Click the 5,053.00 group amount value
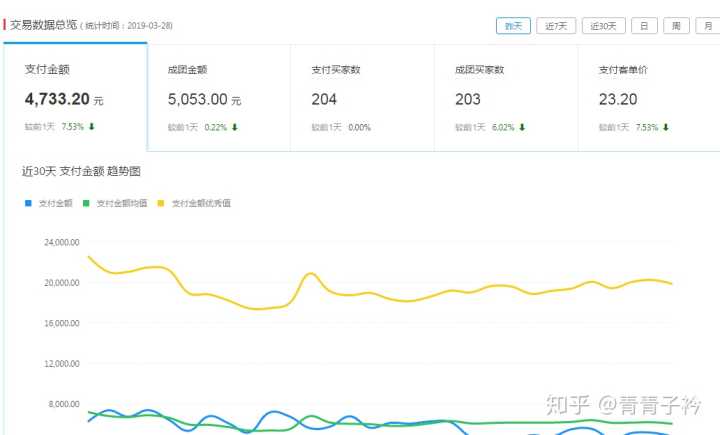Viewport: 720px width, 435px height. point(197,99)
